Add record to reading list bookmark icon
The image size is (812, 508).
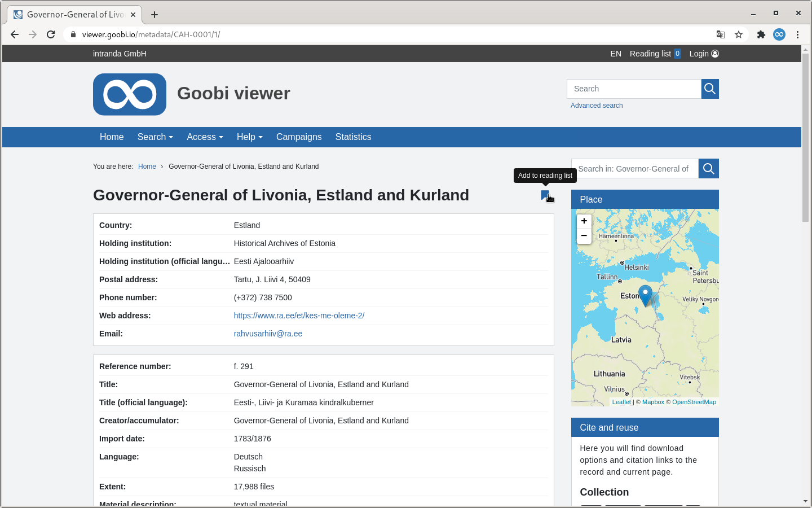(x=545, y=195)
